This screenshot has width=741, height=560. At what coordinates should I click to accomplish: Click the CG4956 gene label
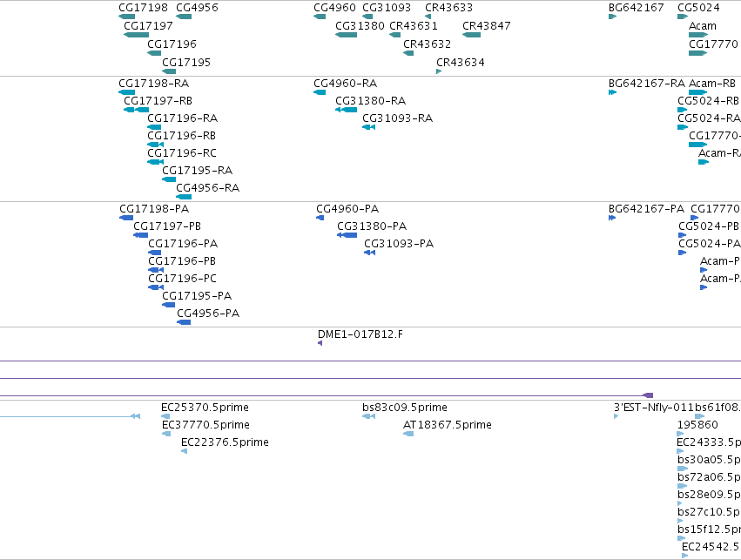197,8
